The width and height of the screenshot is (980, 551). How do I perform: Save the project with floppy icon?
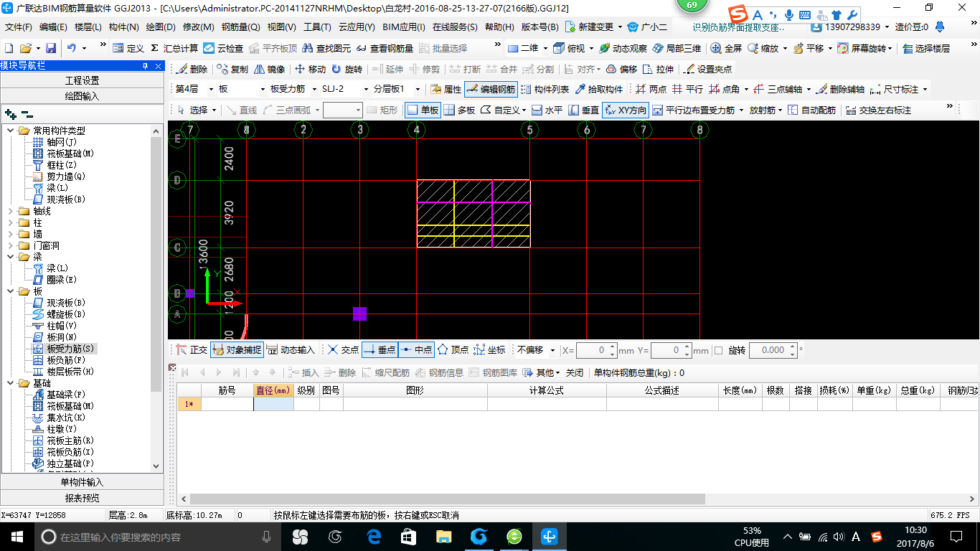(51, 48)
